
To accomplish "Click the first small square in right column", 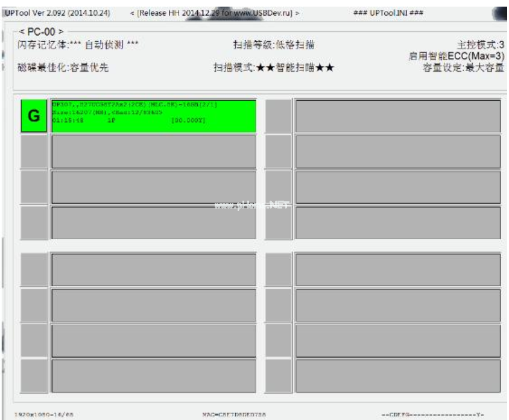I will (x=279, y=116).
